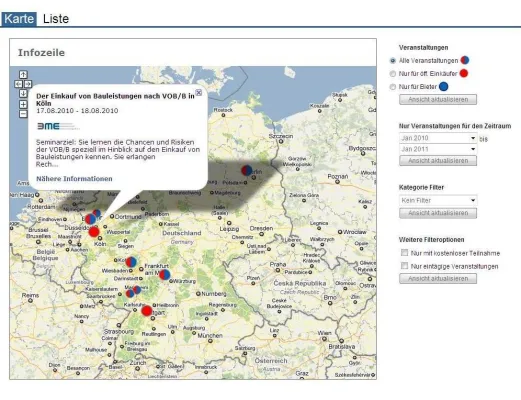Pan the map up with the arrow

point(23,74)
